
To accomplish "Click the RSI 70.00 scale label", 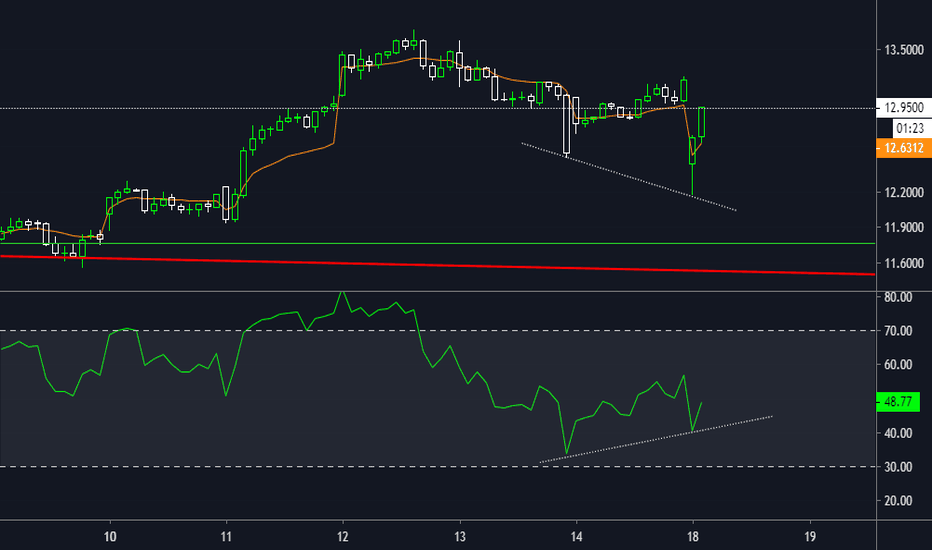I will [898, 331].
